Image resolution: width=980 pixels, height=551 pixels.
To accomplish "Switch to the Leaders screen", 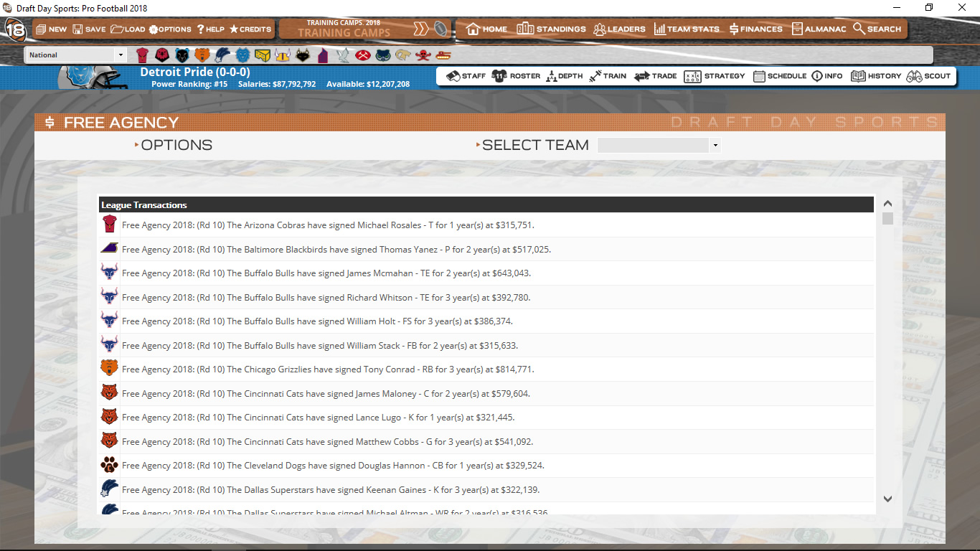I will point(620,29).
